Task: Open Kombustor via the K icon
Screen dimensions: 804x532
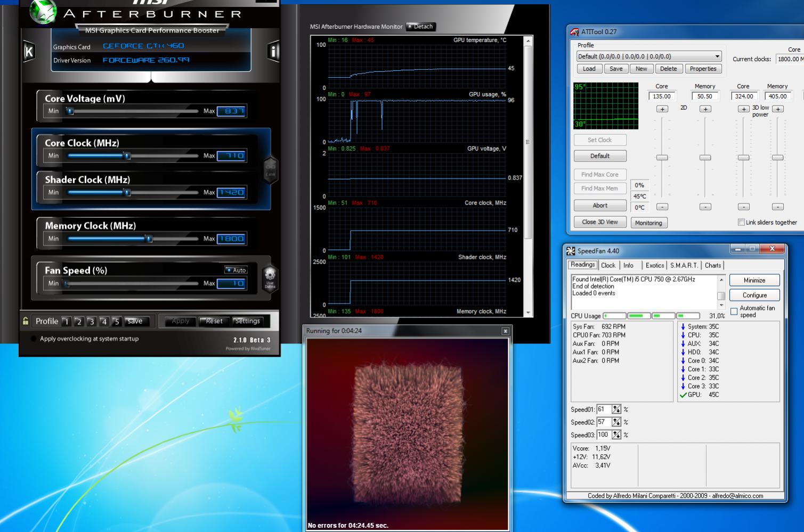Action: (x=29, y=52)
